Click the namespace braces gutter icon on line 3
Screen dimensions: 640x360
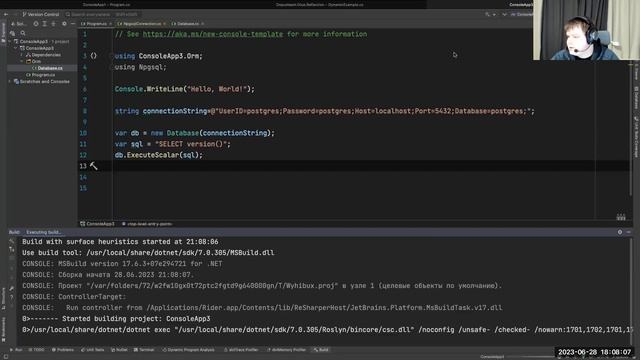pos(93,56)
